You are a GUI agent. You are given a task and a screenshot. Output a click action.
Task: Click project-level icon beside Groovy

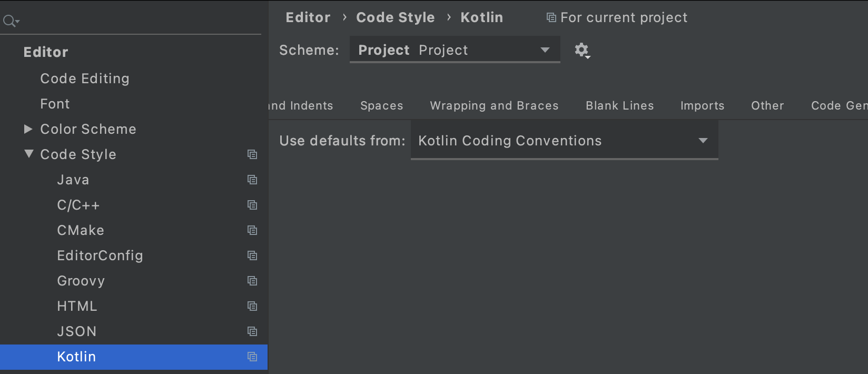click(252, 281)
